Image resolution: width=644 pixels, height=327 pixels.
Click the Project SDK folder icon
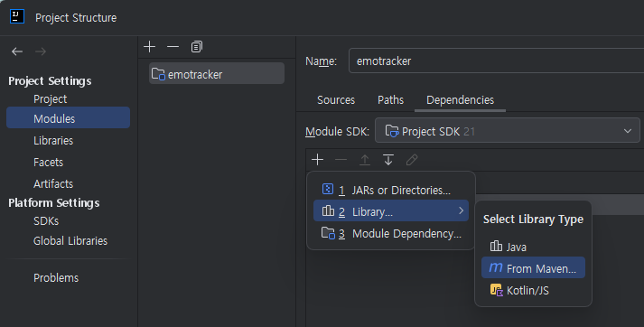(x=392, y=131)
